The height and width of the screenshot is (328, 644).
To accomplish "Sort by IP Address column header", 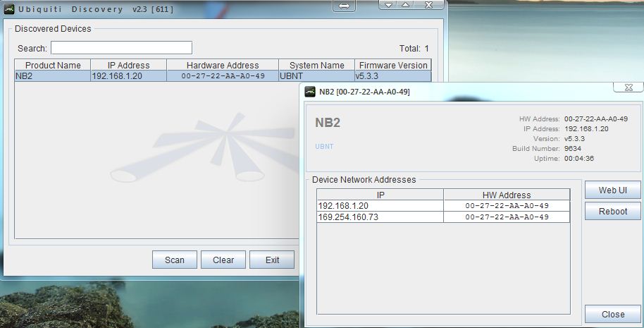I will click(x=129, y=65).
